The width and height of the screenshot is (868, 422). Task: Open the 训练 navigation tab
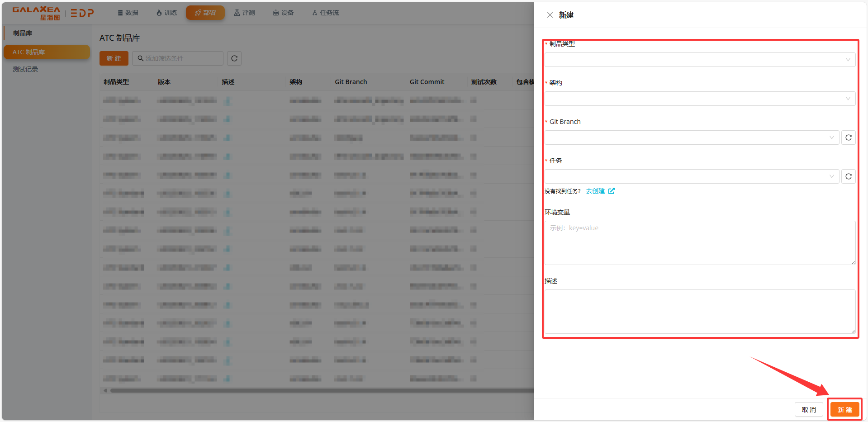(166, 13)
